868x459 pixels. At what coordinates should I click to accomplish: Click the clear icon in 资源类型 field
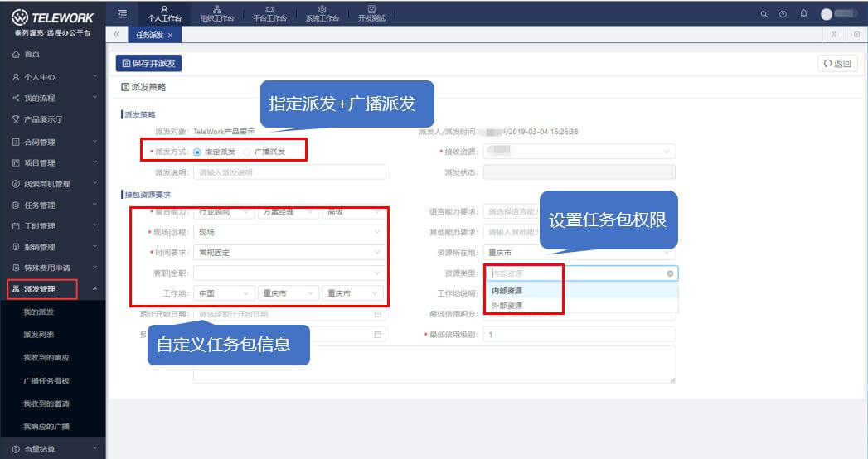670,273
